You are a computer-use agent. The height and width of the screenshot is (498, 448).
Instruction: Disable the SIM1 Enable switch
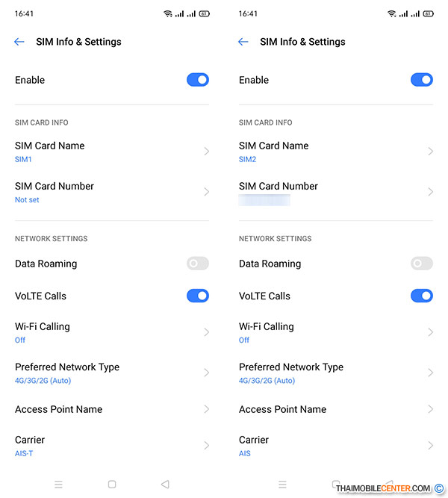coord(198,80)
